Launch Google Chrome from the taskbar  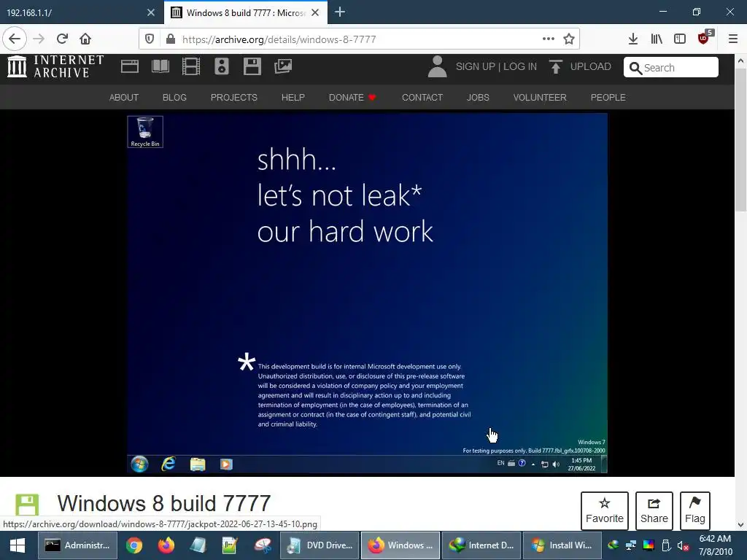click(134, 545)
